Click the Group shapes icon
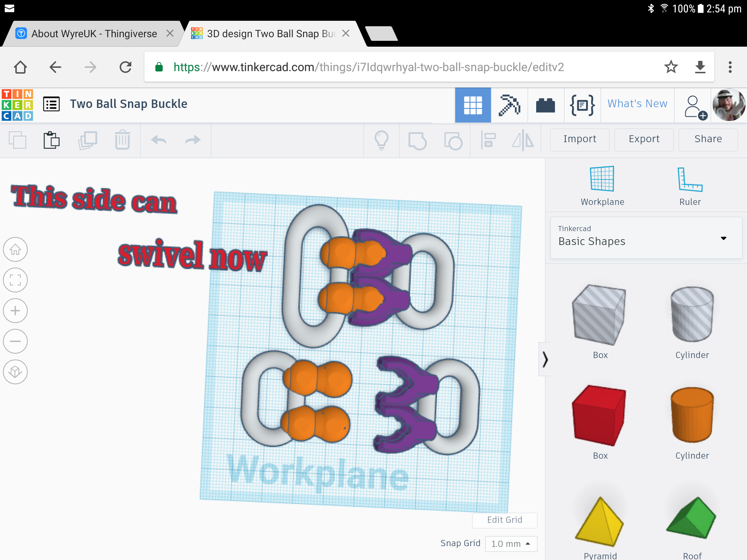Viewport: 747px width, 560px height. [417, 141]
